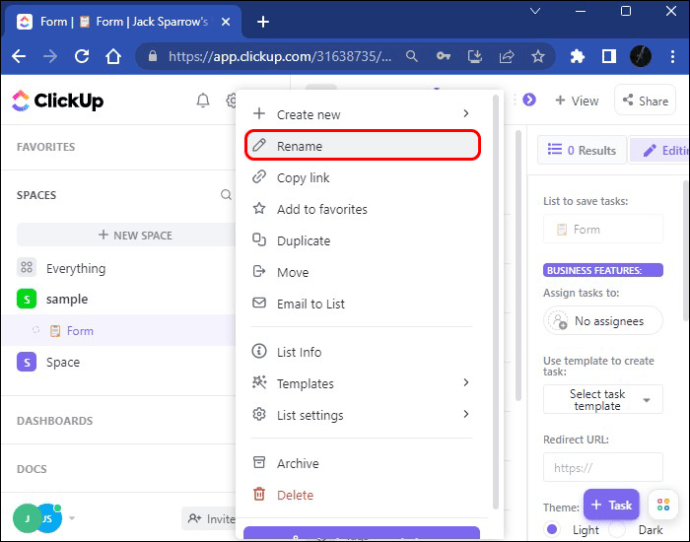Click the DOCS section header
This screenshot has width=690, height=542.
click(x=31, y=469)
